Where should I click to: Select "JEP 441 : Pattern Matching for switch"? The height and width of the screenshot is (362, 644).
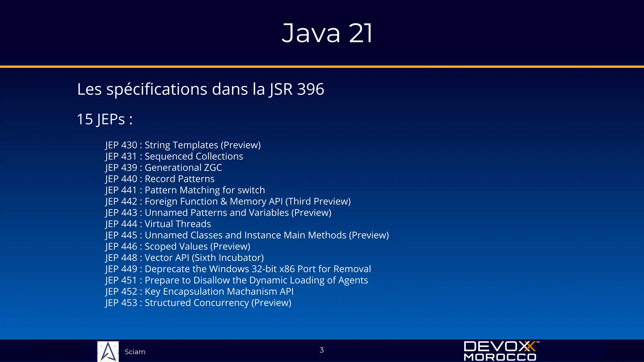pos(185,190)
